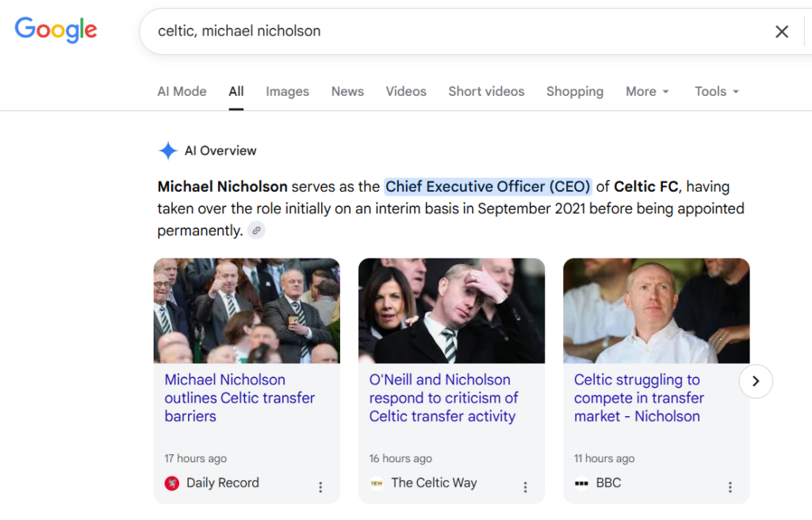The image size is (812, 520).
Task: Open the three-dot menu on Daily Record card
Action: click(320, 487)
